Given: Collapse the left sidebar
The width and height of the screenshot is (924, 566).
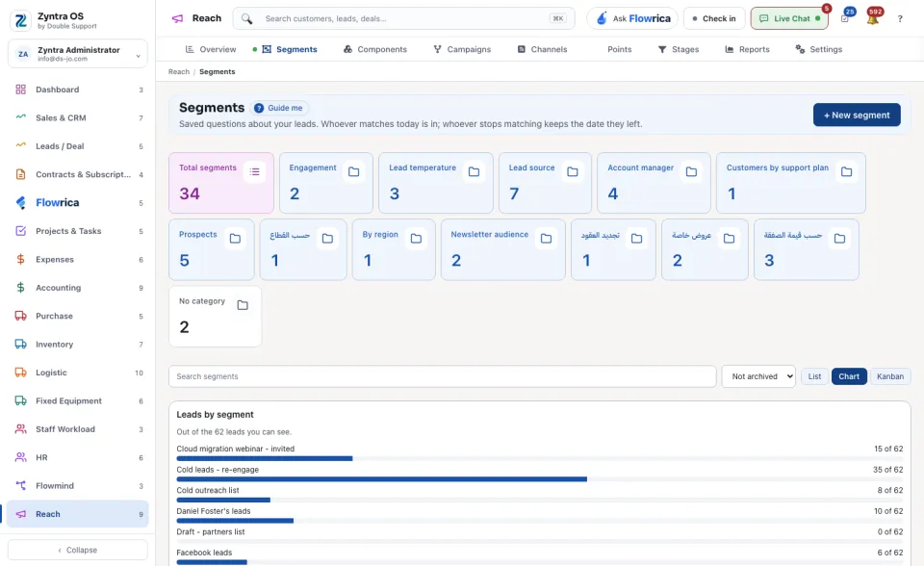Looking at the screenshot, I should coord(78,550).
